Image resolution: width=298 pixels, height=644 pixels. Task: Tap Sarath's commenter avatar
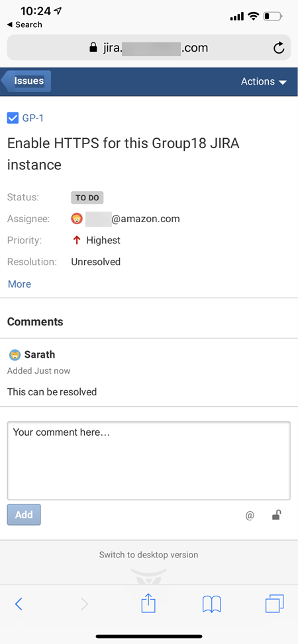point(15,355)
